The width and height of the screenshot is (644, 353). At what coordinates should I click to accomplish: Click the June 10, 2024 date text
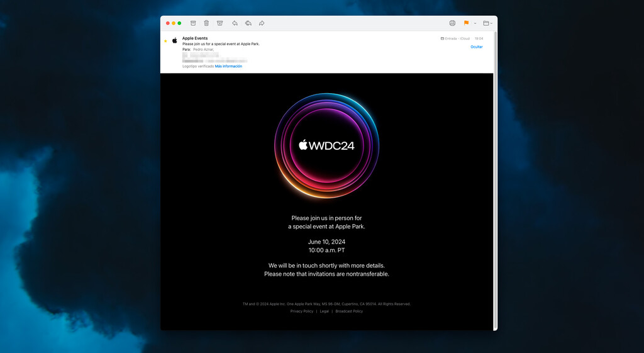[x=326, y=242]
